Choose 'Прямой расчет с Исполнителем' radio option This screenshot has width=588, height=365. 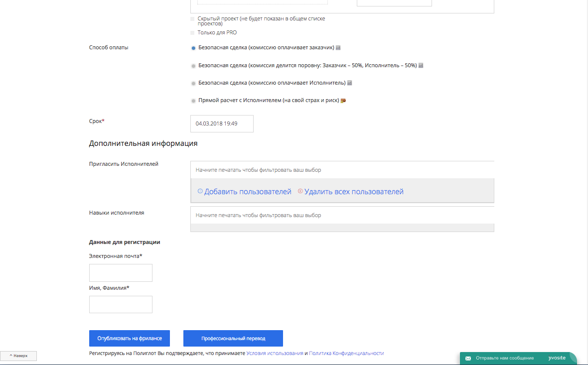[193, 101]
